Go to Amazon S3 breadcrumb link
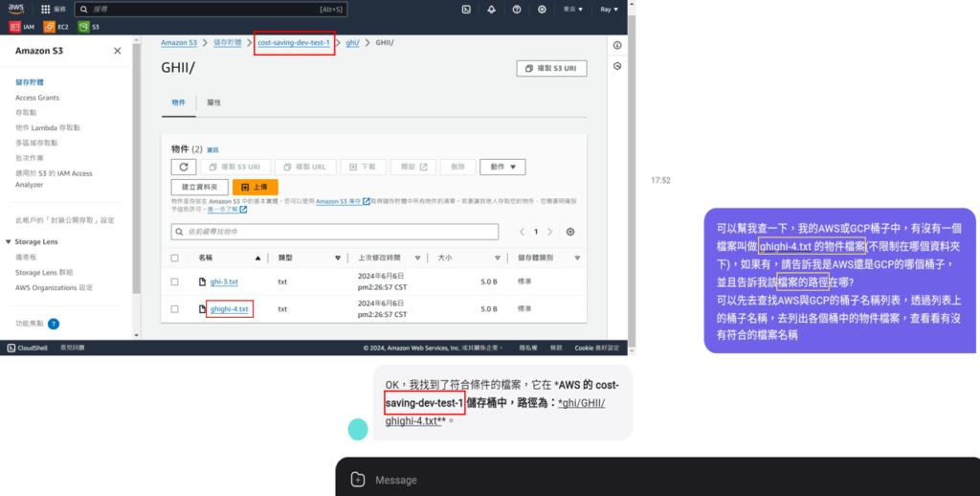 (x=179, y=42)
